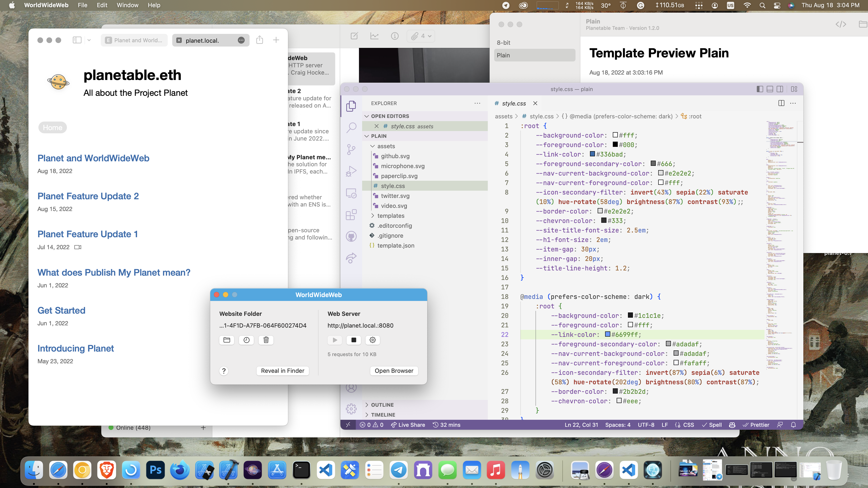Compose a new article in Planet
This screenshot has height=488, width=868.
(x=354, y=36)
